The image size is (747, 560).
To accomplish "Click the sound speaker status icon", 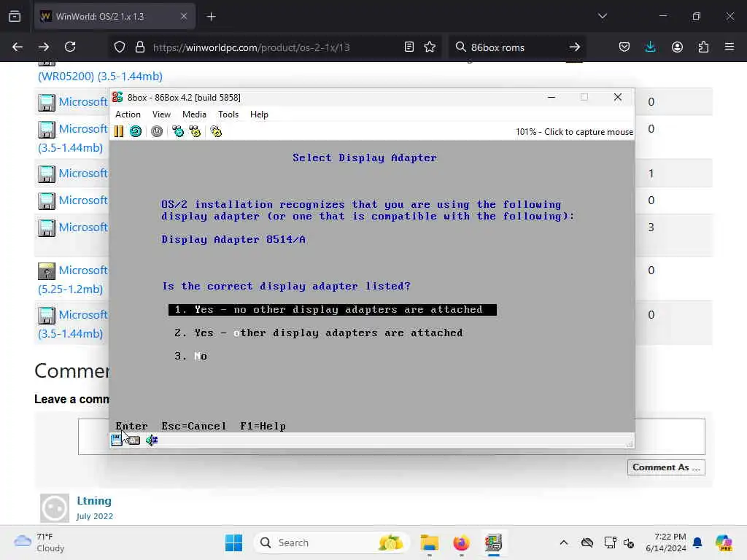I will tap(152, 440).
